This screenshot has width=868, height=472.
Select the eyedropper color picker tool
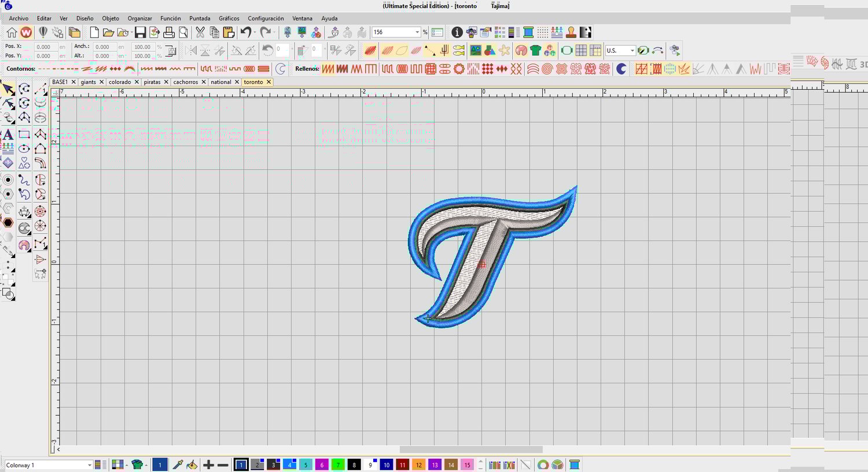[178, 464]
